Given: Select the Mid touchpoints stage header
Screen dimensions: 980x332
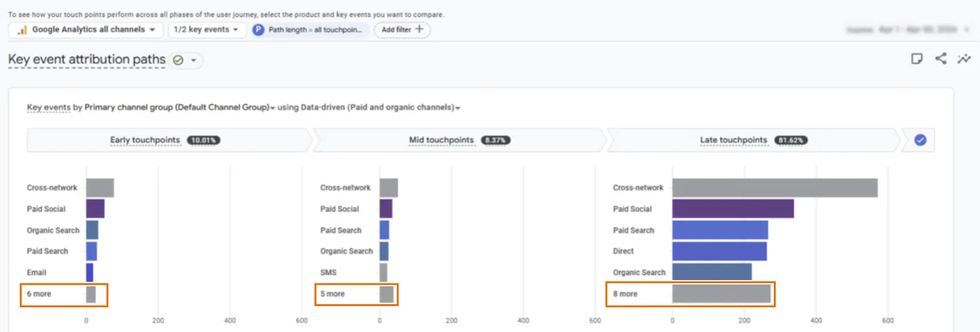Looking at the screenshot, I should (459, 140).
